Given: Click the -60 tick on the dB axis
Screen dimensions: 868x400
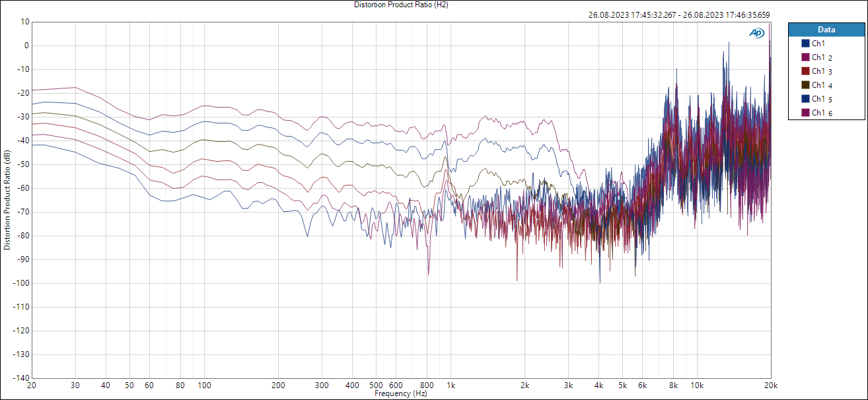Looking at the screenshot, I should 22,188.
